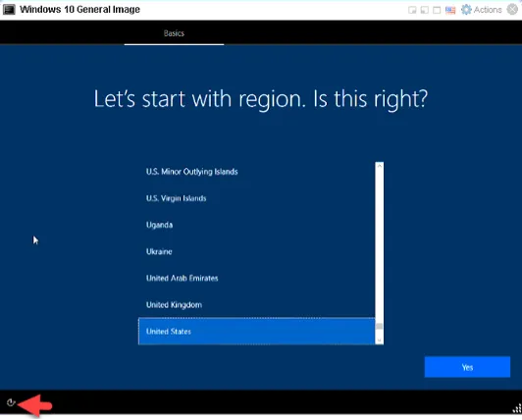The height and width of the screenshot is (420, 522).
Task: Choose United Kingdom in the region list
Action: [x=256, y=305]
